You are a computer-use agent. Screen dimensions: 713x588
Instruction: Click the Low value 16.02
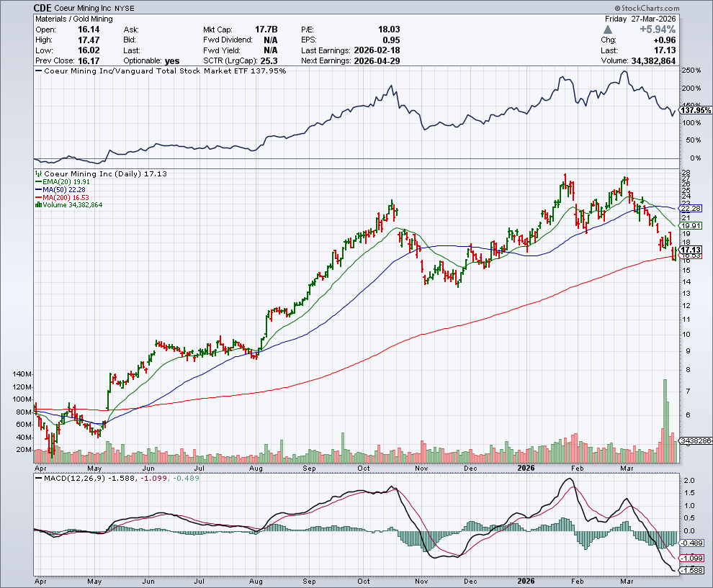[x=89, y=50]
